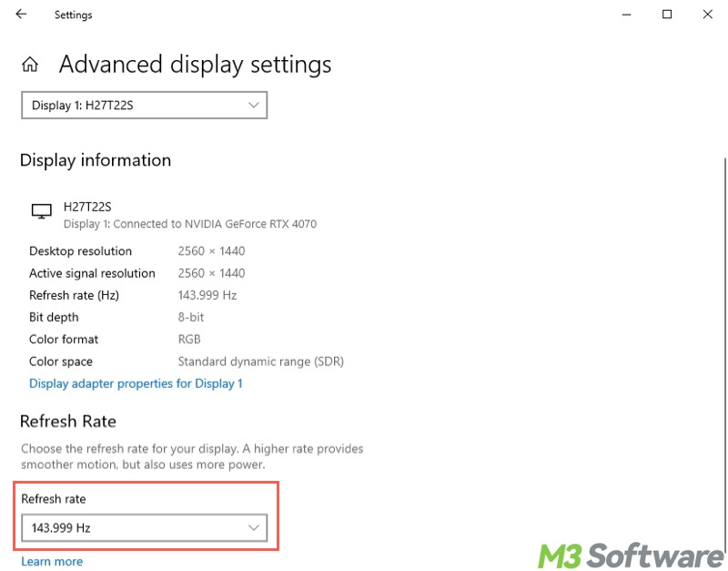Click the Advanced display settings heading
This screenshot has height=571, width=728.
coord(195,64)
